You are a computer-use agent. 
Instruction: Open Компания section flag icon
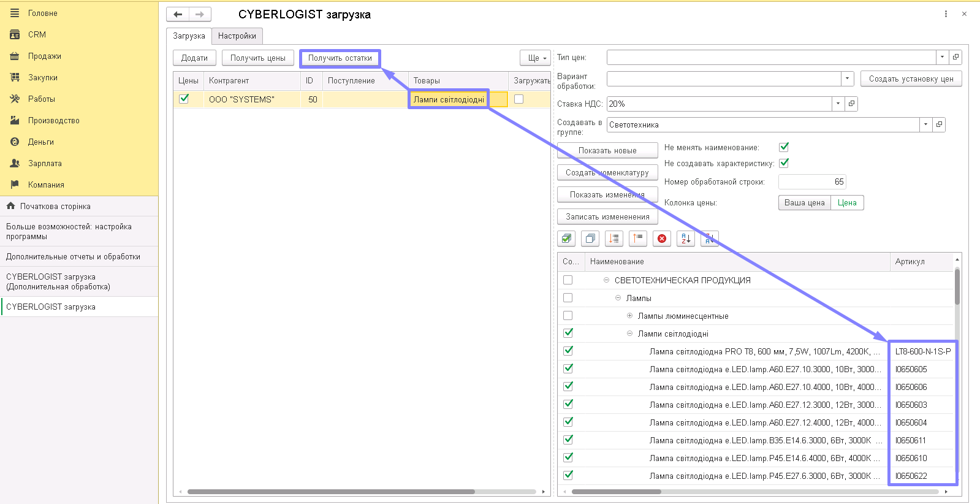pos(15,185)
